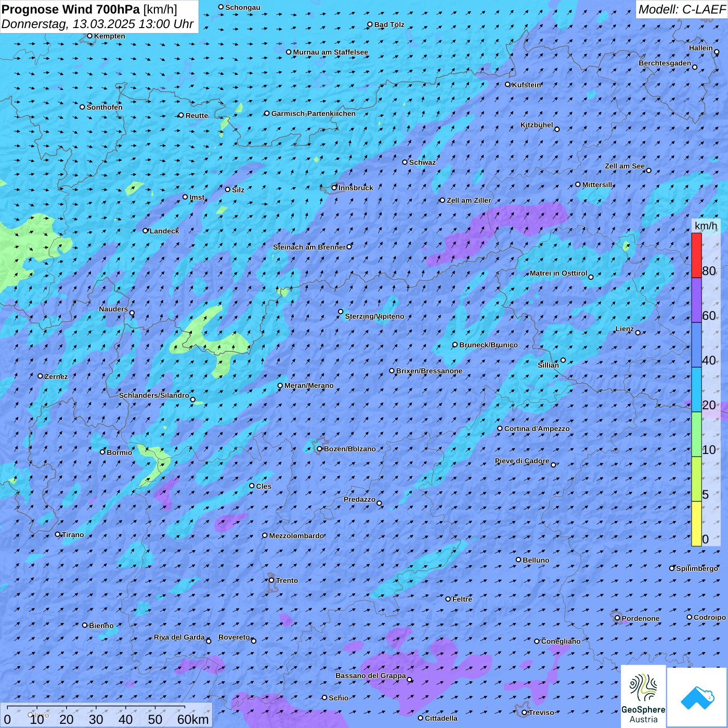Image resolution: width=728 pixels, height=728 pixels.
Task: Select the Predazzo location label
Action: pyautogui.click(x=359, y=499)
